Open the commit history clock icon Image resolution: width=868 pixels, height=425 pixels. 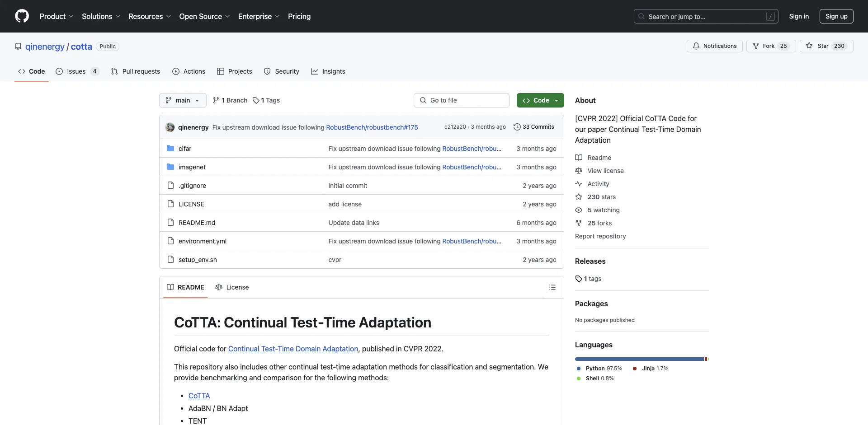coord(517,127)
